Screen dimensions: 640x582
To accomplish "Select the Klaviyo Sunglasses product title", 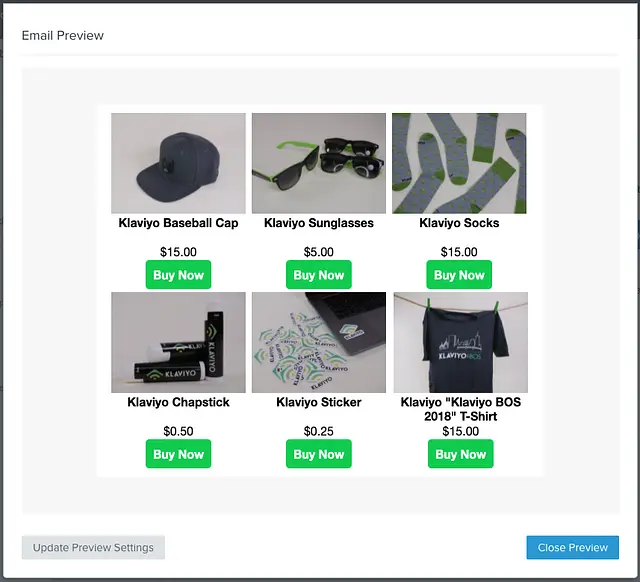I will [319, 223].
